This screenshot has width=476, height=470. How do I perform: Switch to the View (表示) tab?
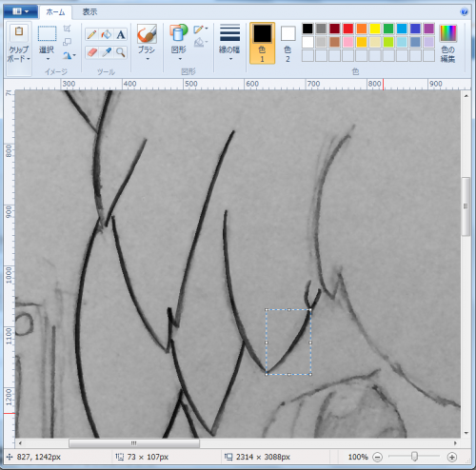(x=89, y=12)
